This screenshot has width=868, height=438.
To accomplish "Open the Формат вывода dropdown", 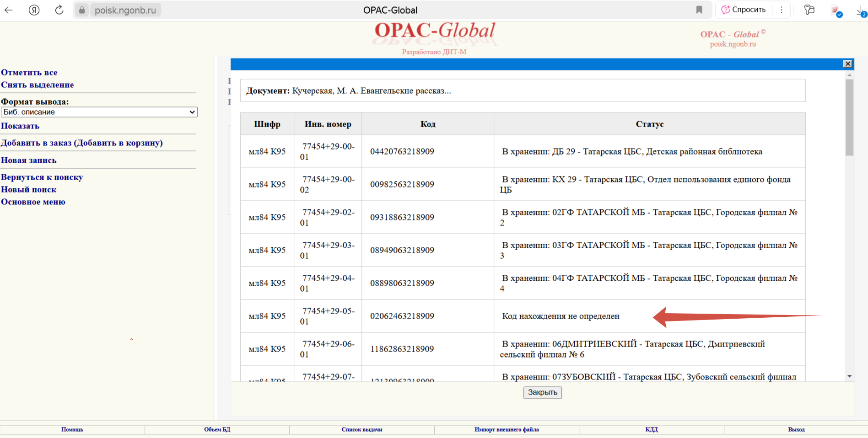I will [99, 112].
